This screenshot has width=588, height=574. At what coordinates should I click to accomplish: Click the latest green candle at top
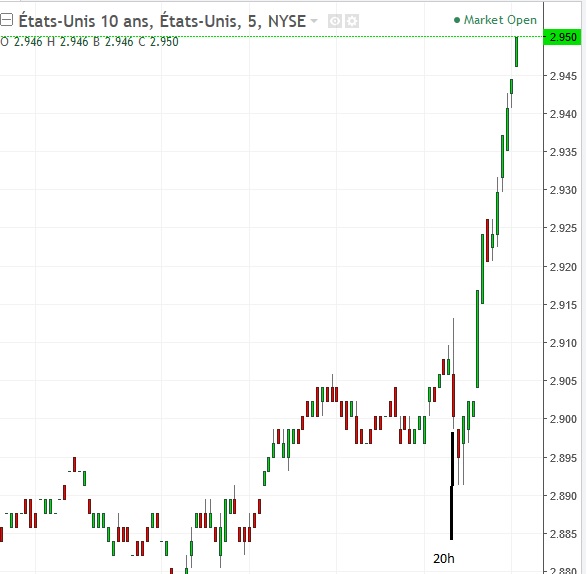(516, 52)
